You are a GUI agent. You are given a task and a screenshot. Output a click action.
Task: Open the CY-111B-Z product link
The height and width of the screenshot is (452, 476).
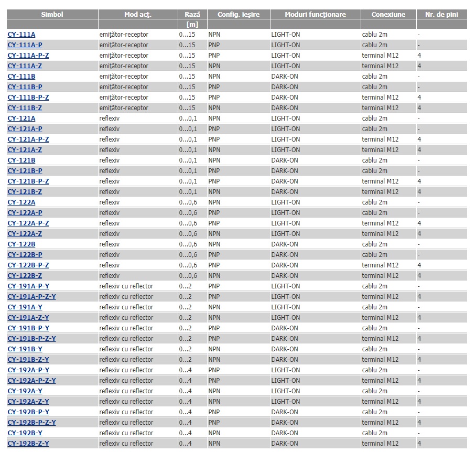coord(25,108)
